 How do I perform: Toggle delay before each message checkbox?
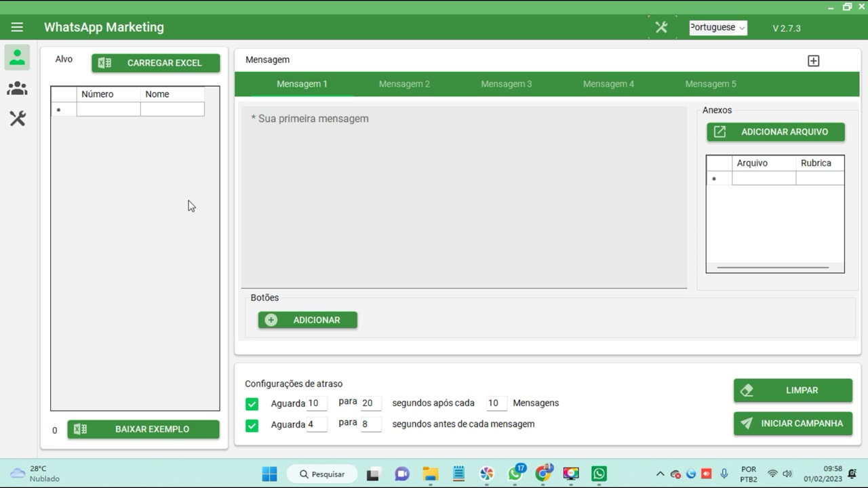coord(252,426)
